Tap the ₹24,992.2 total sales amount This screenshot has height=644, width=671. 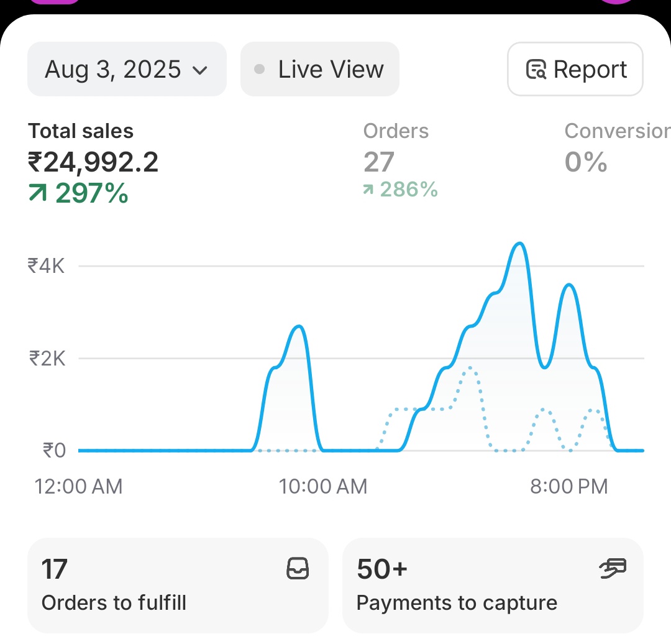pos(93,163)
